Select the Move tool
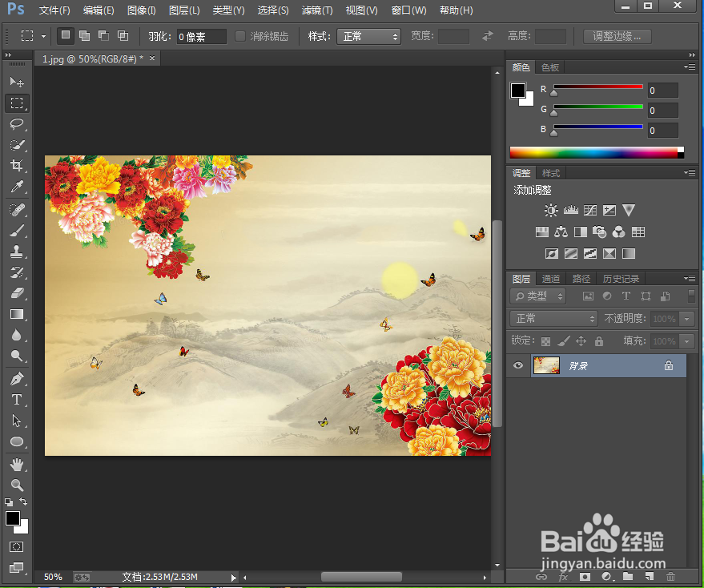The image size is (704, 588). tap(17, 82)
